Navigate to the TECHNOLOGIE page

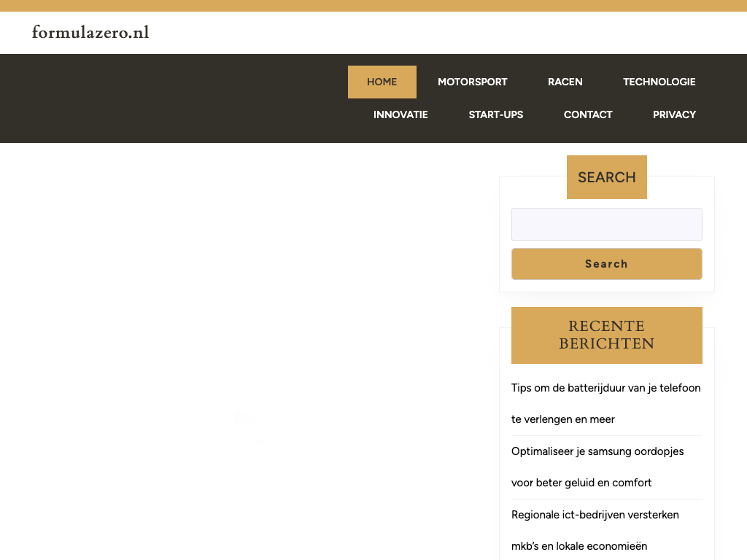pyautogui.click(x=659, y=82)
